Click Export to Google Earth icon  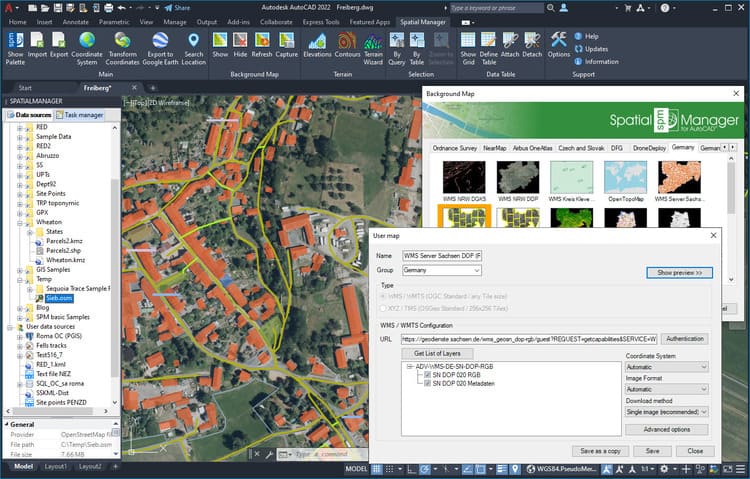tap(160, 46)
